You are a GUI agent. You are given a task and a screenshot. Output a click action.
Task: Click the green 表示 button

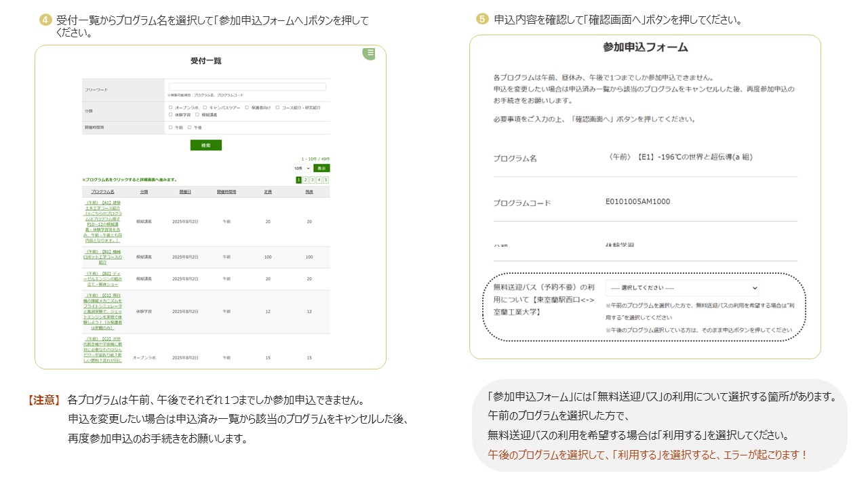tap(321, 168)
